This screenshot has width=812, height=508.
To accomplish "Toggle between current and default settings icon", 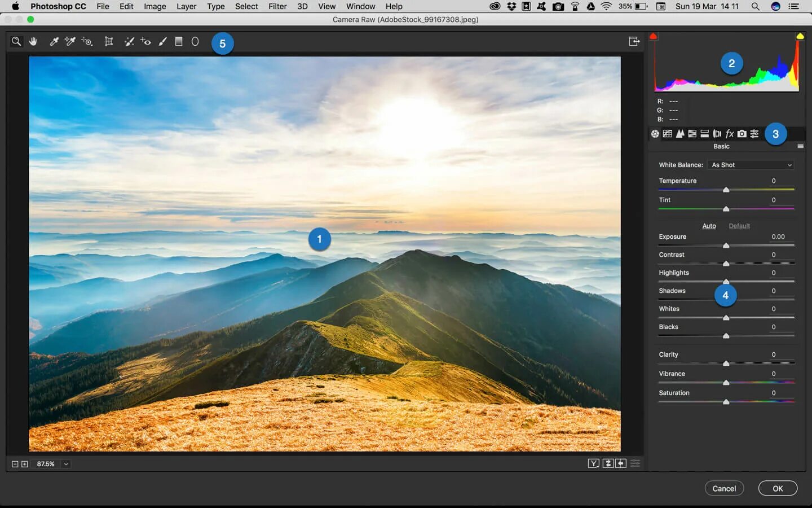I will (636, 463).
